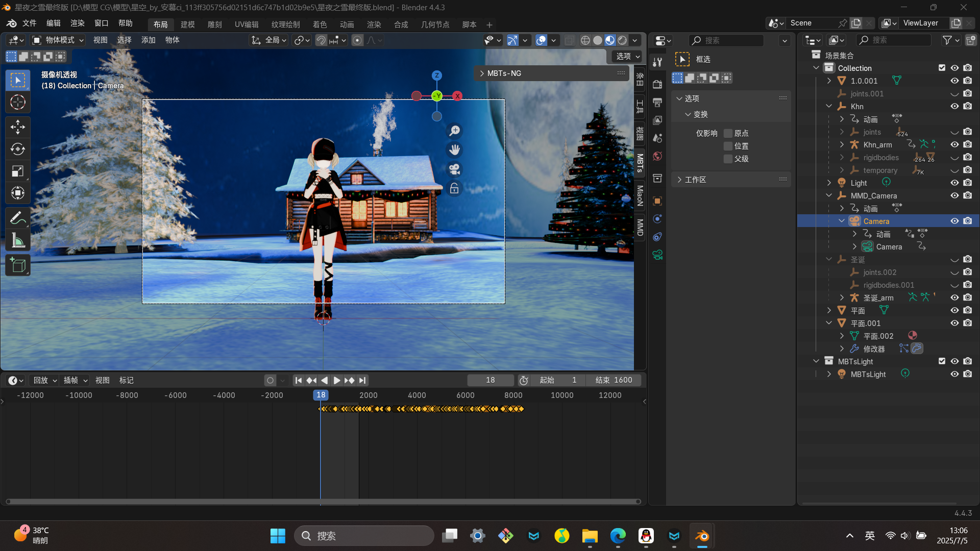
Task: Open the World properties tab icon
Action: coord(657,156)
